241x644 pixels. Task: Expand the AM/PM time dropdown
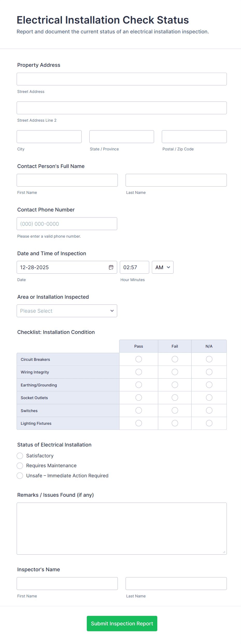[x=162, y=267]
